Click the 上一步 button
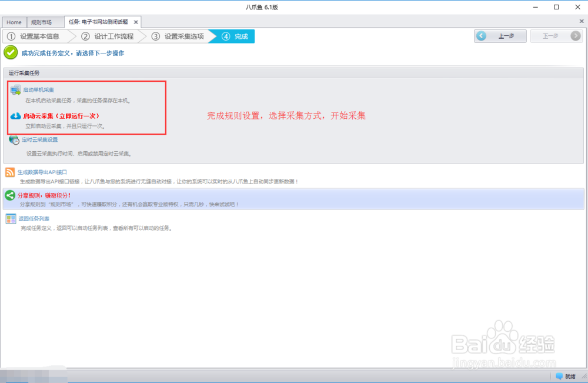 (x=500, y=36)
